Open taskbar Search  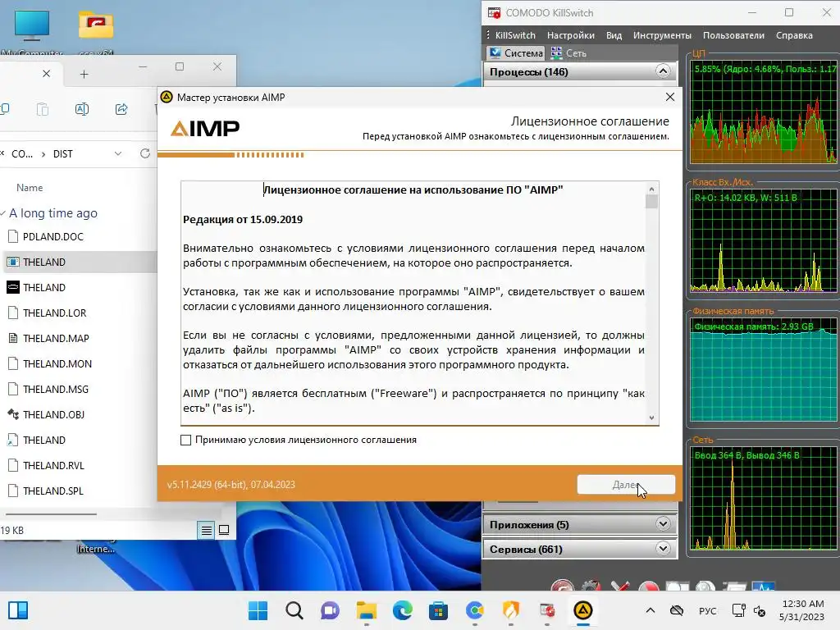(x=294, y=610)
